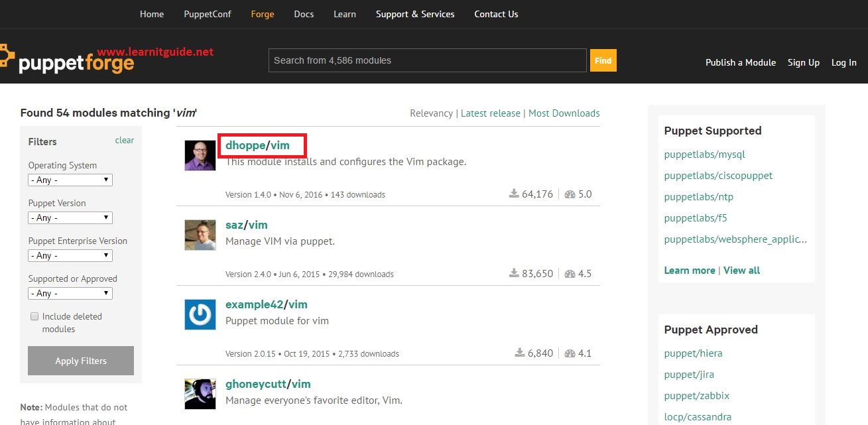Click View all under Puppet Supported
The image size is (868, 425).
[741, 270]
